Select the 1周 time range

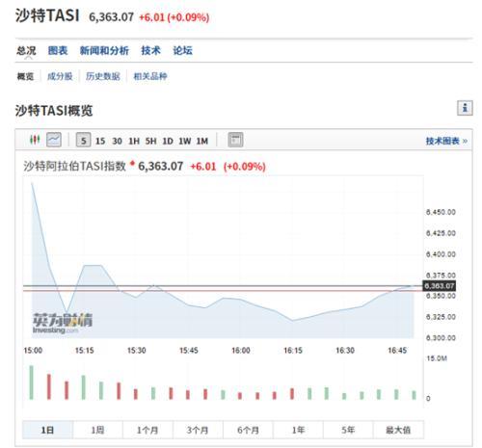point(97,430)
